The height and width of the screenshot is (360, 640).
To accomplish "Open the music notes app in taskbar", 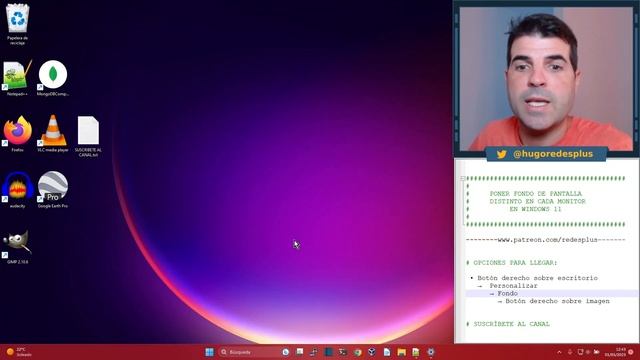I will coord(313,352).
